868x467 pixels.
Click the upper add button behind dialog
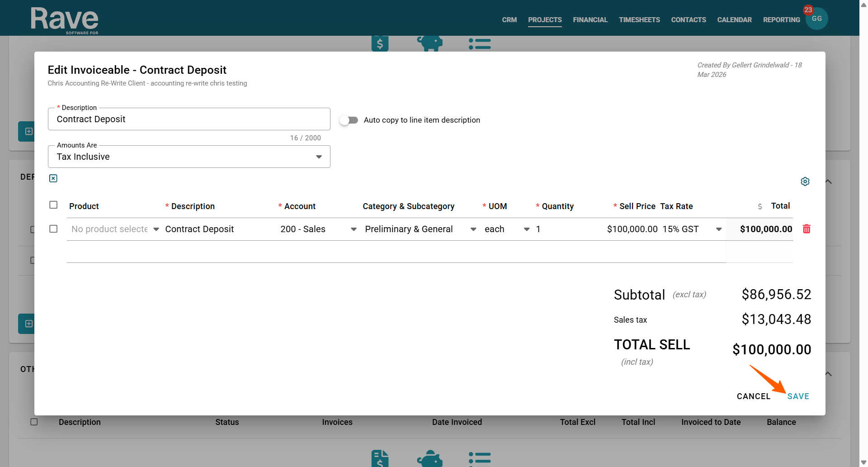27,131
